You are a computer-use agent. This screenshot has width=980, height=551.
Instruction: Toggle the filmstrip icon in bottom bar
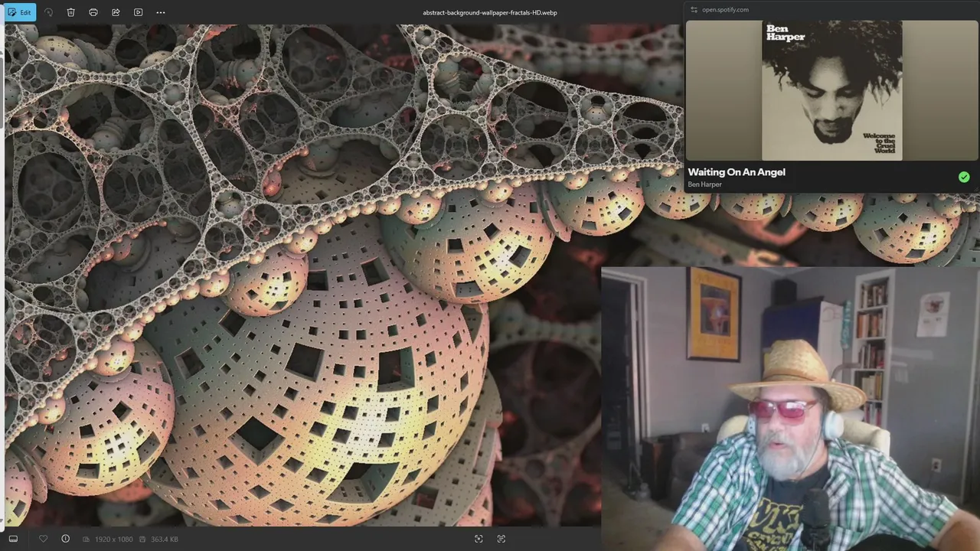(x=13, y=539)
